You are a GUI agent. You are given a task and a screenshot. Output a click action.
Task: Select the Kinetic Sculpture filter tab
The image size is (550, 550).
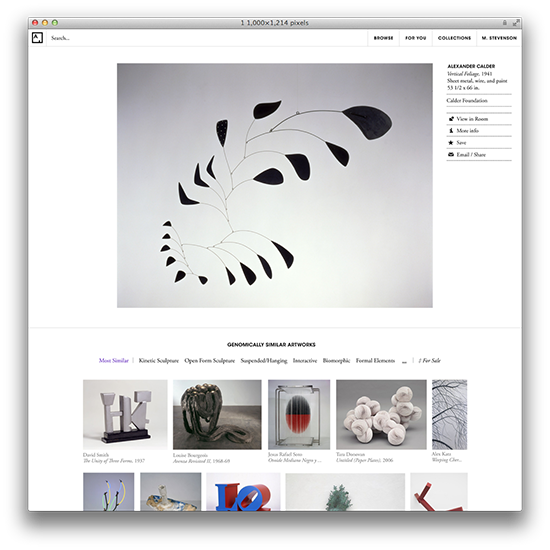pyautogui.click(x=159, y=360)
